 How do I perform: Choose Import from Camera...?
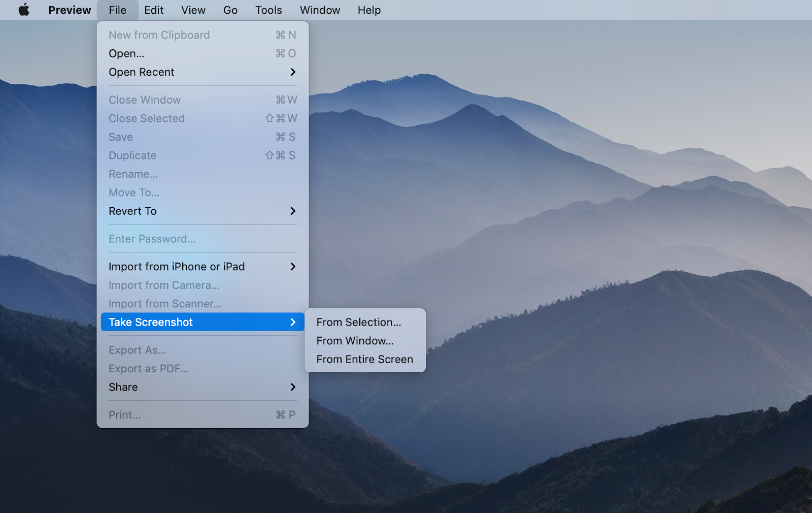point(202,285)
